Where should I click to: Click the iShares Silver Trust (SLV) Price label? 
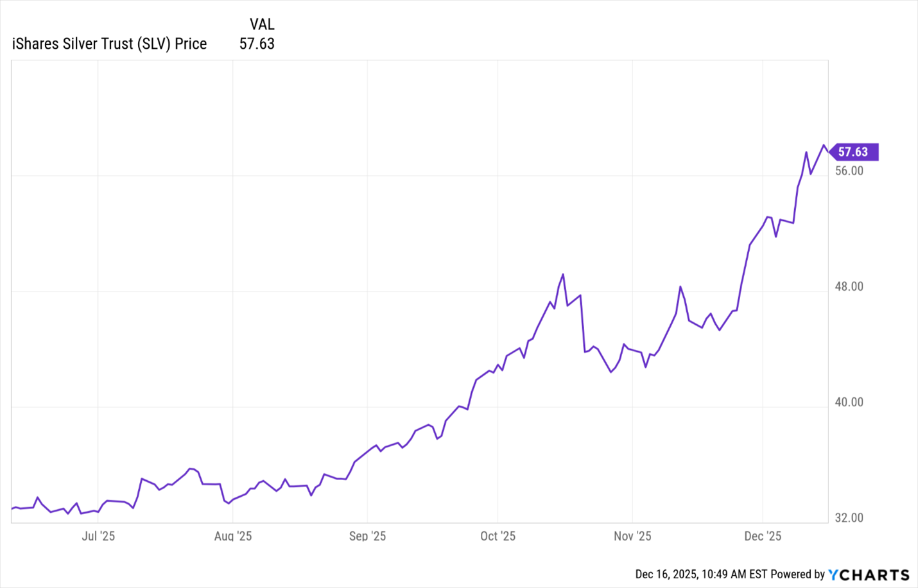pos(109,44)
